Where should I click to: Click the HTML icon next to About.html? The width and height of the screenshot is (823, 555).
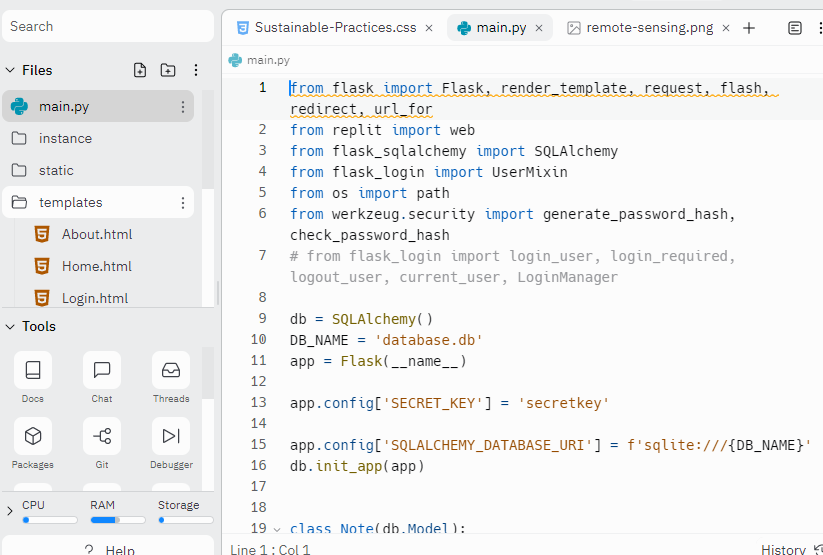(x=42, y=234)
